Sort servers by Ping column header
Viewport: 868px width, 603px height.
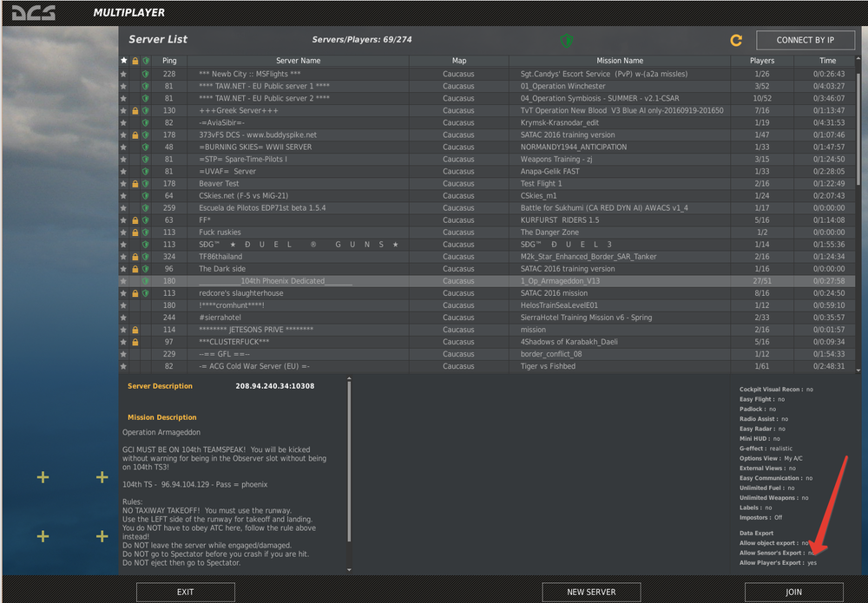tap(169, 61)
